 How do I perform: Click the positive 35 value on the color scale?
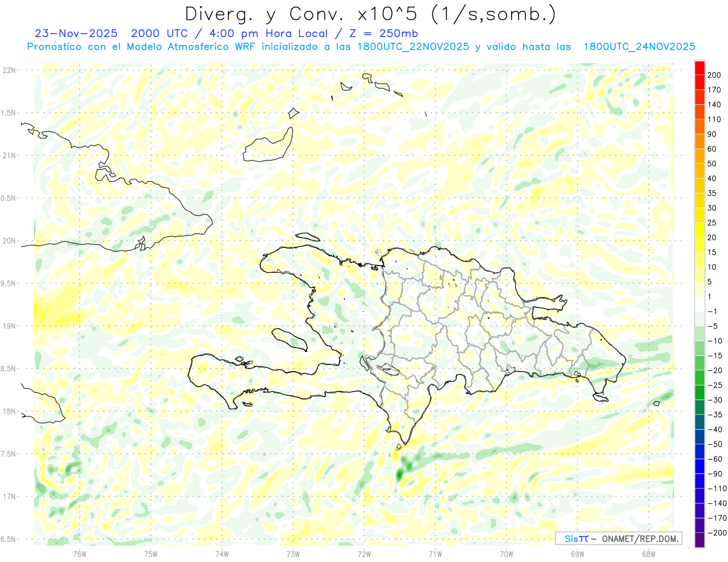coord(712,193)
